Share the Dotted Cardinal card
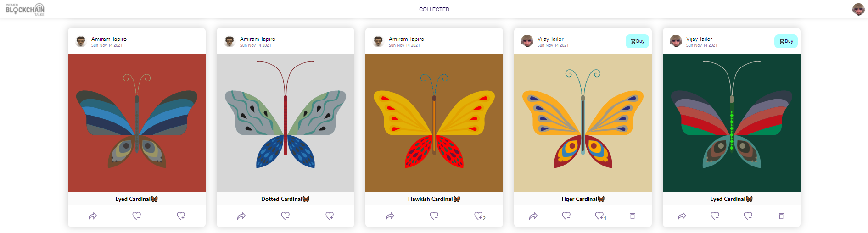The width and height of the screenshot is (868, 233). click(x=241, y=216)
